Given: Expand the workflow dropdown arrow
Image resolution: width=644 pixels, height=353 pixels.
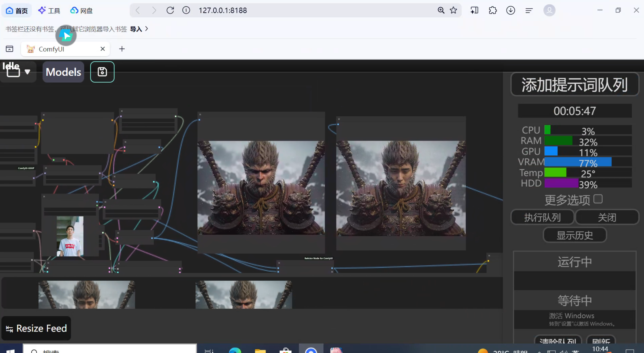Looking at the screenshot, I should tap(27, 72).
